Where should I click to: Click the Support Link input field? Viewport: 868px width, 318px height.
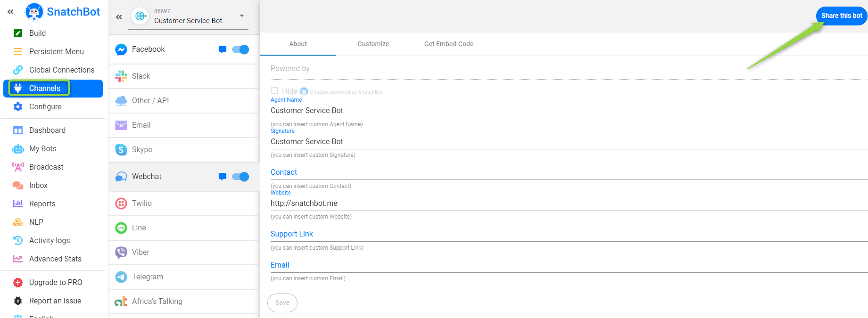coord(569,234)
